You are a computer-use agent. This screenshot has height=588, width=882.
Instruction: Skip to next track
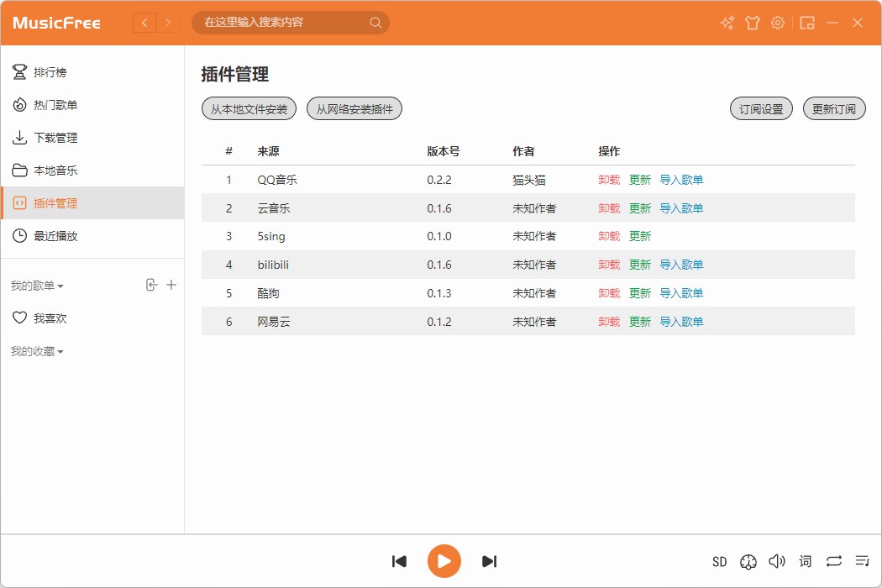490,562
